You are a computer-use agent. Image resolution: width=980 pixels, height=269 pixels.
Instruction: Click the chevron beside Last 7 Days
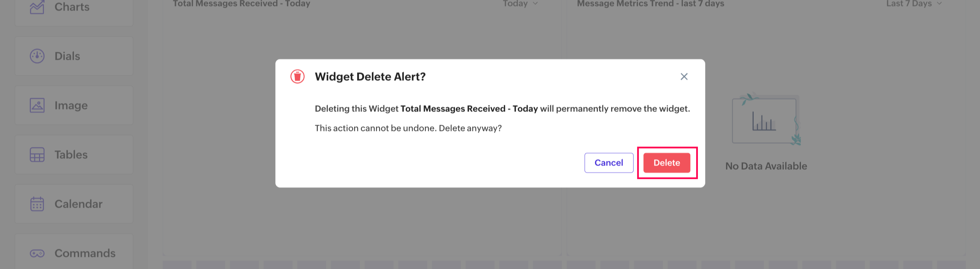pyautogui.click(x=939, y=4)
